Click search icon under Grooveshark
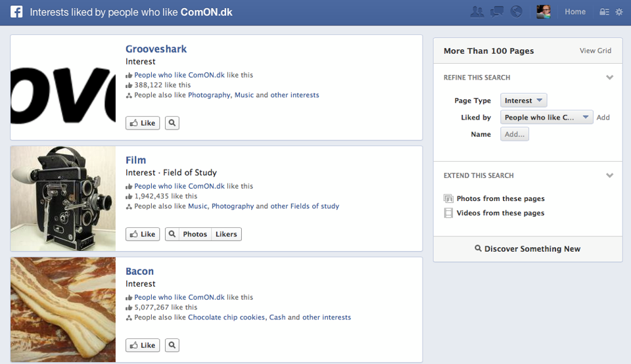Image resolution: width=631 pixels, height=364 pixels. (172, 123)
